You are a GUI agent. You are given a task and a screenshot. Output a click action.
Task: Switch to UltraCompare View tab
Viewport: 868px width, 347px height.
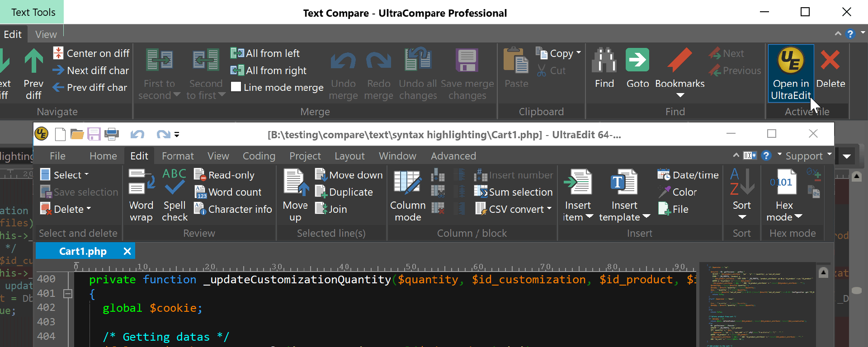[x=46, y=34]
